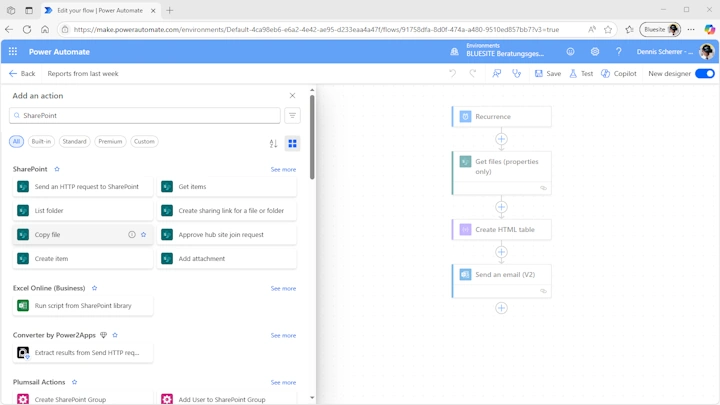Open the help question mark icon
Image resolution: width=720 pixels, height=405 pixels.
pyautogui.click(x=619, y=51)
